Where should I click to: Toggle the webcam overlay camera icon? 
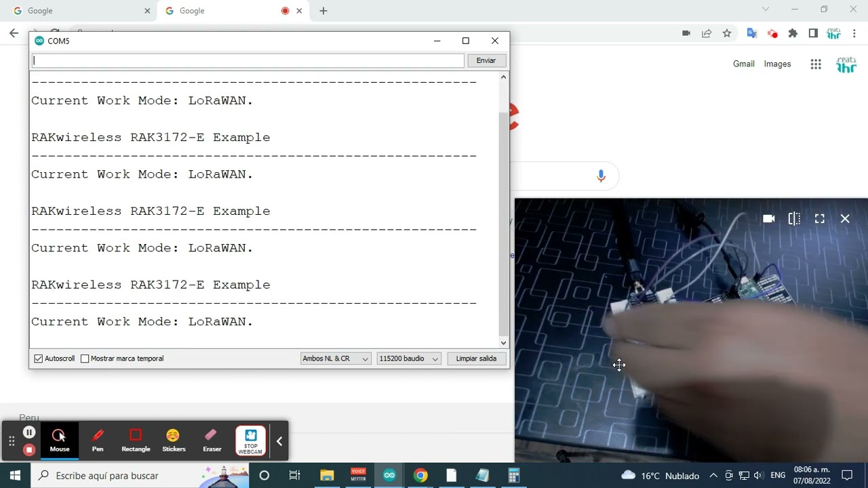tap(769, 219)
